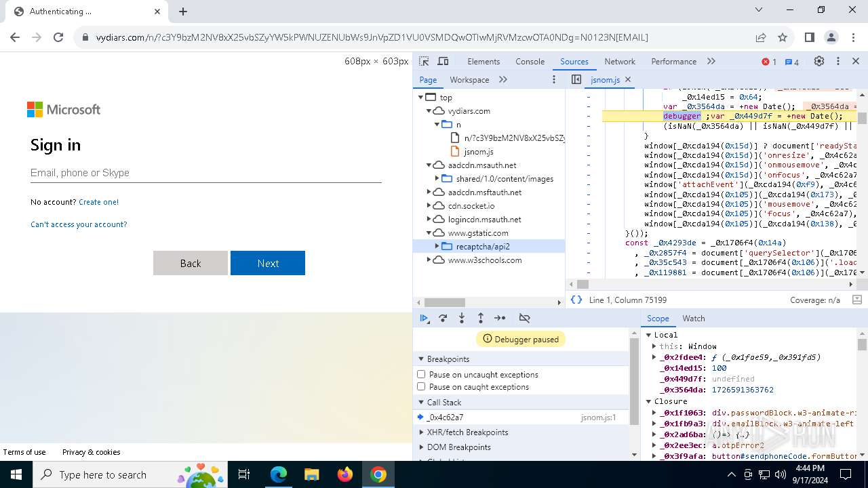This screenshot has height=488, width=868.
Task: Open Task View on taskbar
Action: (x=245, y=474)
